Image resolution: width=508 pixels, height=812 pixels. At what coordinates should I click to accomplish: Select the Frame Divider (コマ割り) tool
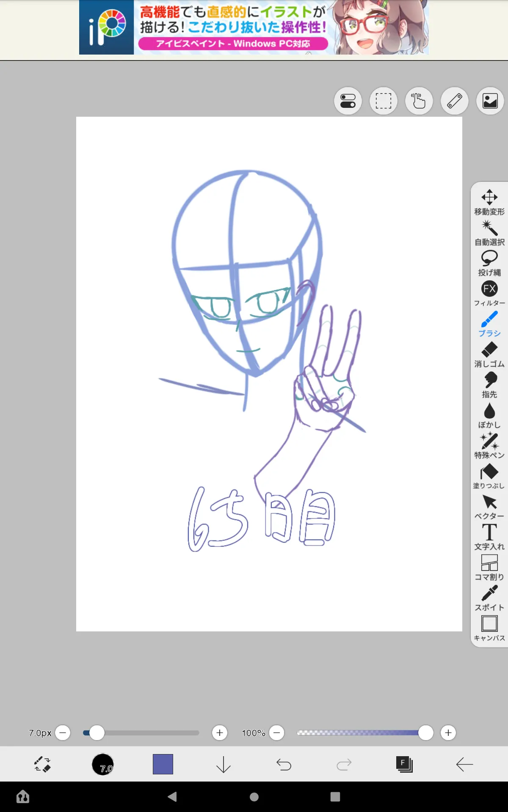pyautogui.click(x=489, y=568)
